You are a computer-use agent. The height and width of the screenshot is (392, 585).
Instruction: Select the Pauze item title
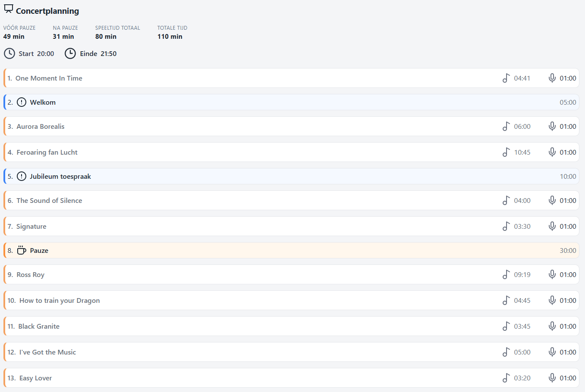39,250
